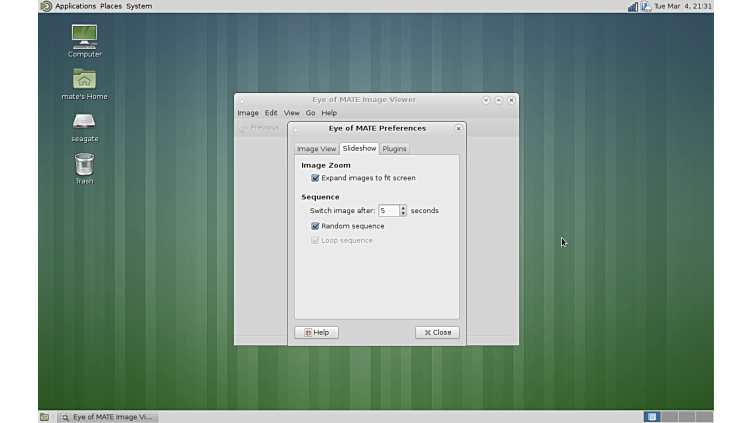
Task: Open the Computer desktop icon
Action: tap(84, 36)
